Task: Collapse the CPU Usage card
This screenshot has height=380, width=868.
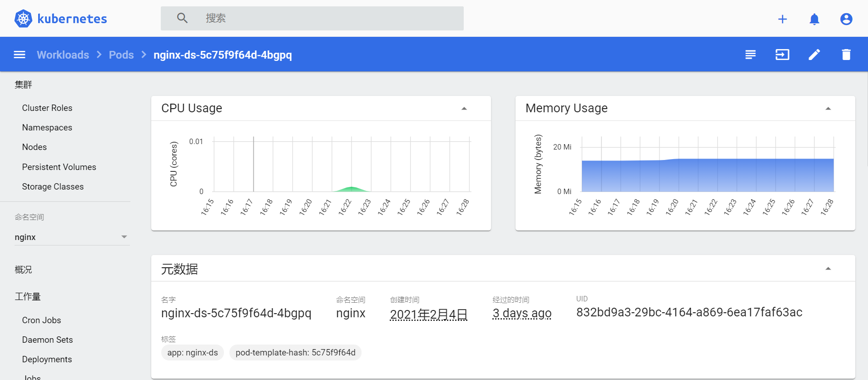Action: [x=464, y=109]
